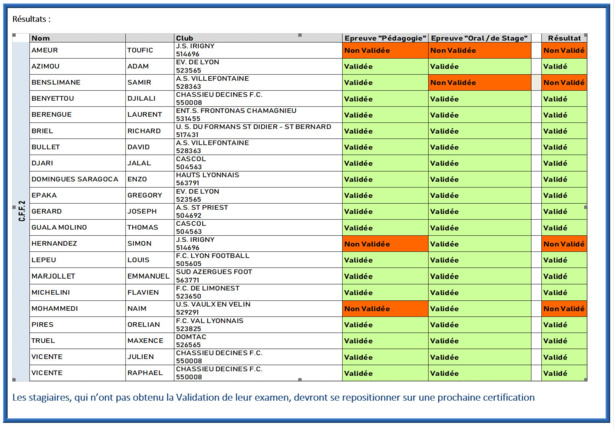
Task: Click the name cell DOMINGUES SARAGOCA
Action: 76,179
